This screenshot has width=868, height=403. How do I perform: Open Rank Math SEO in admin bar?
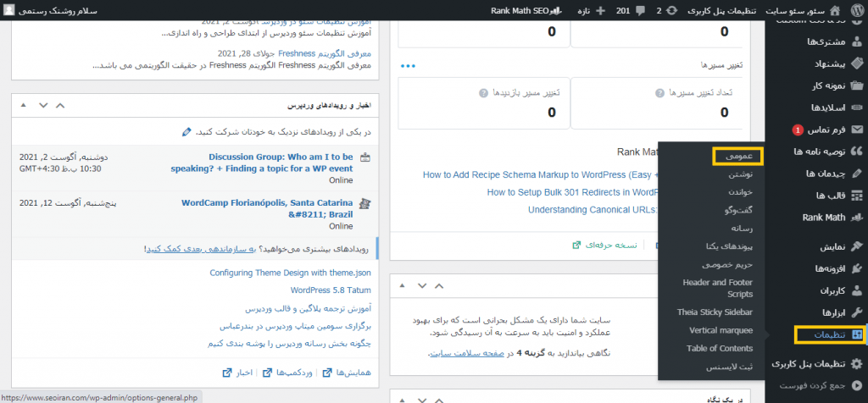click(x=526, y=10)
